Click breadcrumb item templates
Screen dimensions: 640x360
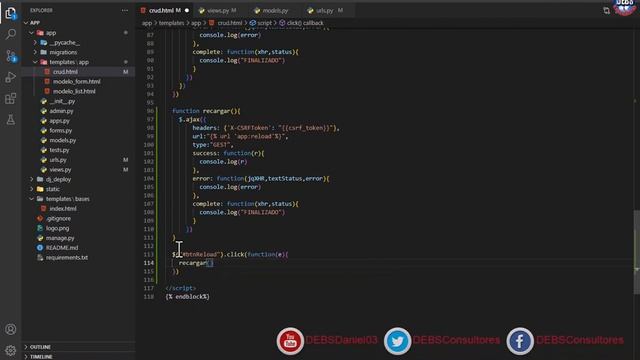coord(171,23)
